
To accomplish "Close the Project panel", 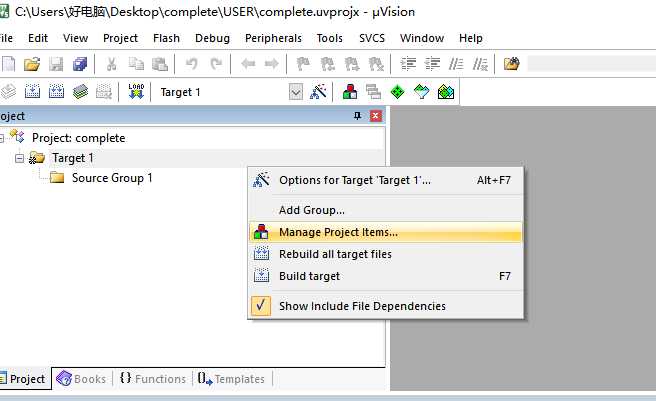I will click(376, 116).
